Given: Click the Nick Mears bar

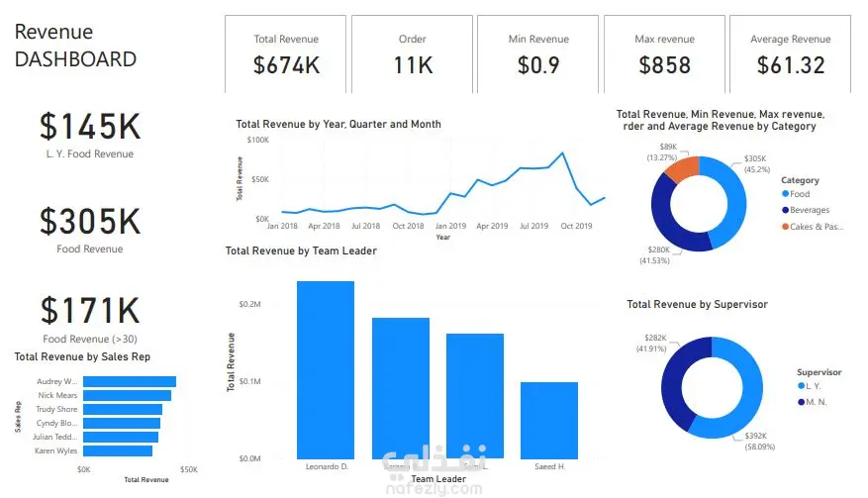Looking at the screenshot, I should [128, 395].
